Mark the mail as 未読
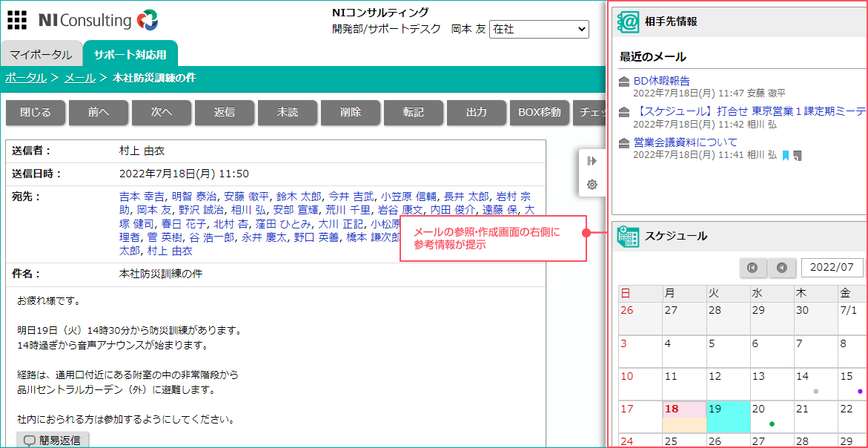Screen dimensions: 868x448 click(x=288, y=112)
